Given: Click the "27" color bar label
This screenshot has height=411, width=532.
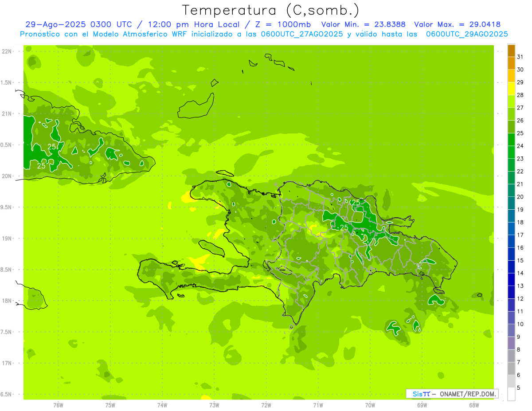Looking at the screenshot, I should [x=520, y=108].
